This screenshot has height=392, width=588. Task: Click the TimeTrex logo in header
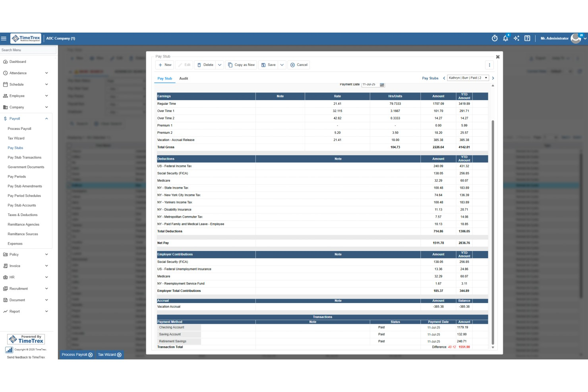point(26,39)
